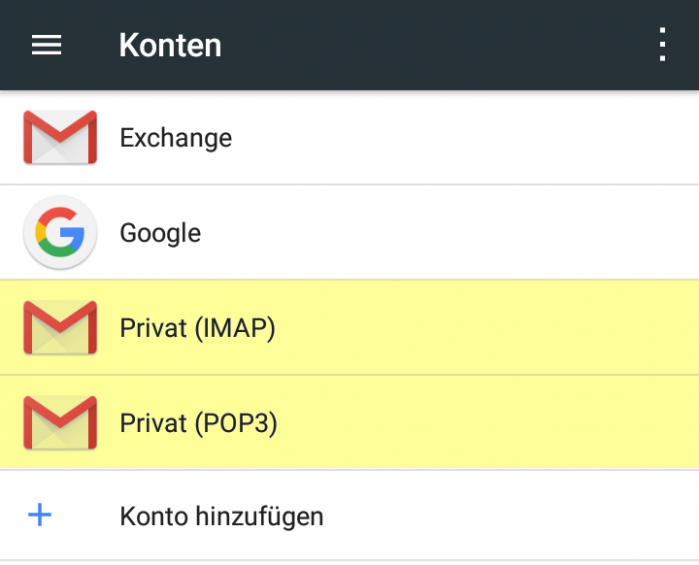Screen dimensions: 699x565
Task: Click the Google G logo icon
Action: (60, 233)
